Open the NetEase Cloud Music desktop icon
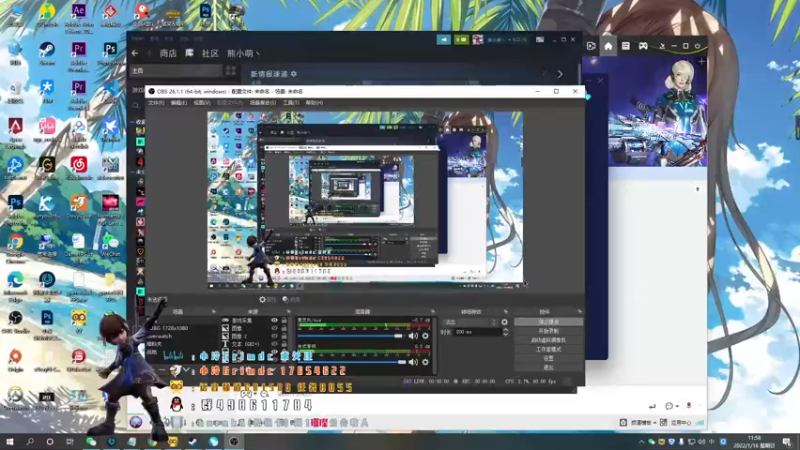Viewport: 800px width, 450px height. pos(79,165)
